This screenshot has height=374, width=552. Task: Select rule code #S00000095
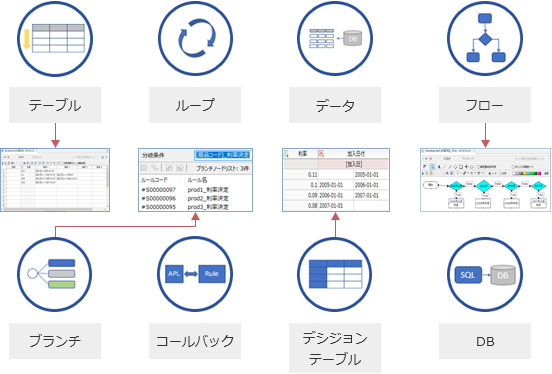coord(158,207)
